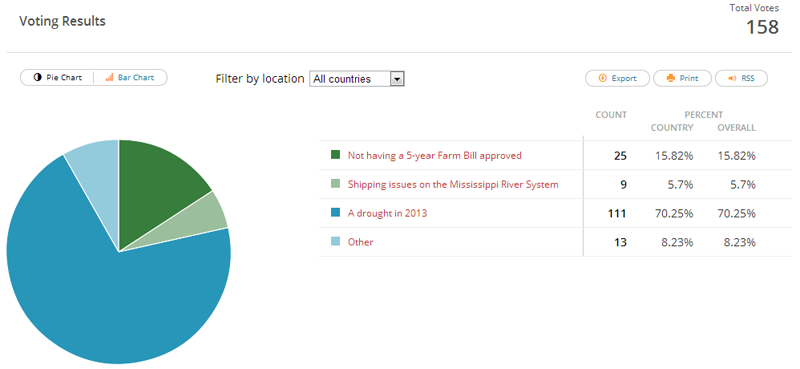Click the 'Filter by location' label

(260, 79)
